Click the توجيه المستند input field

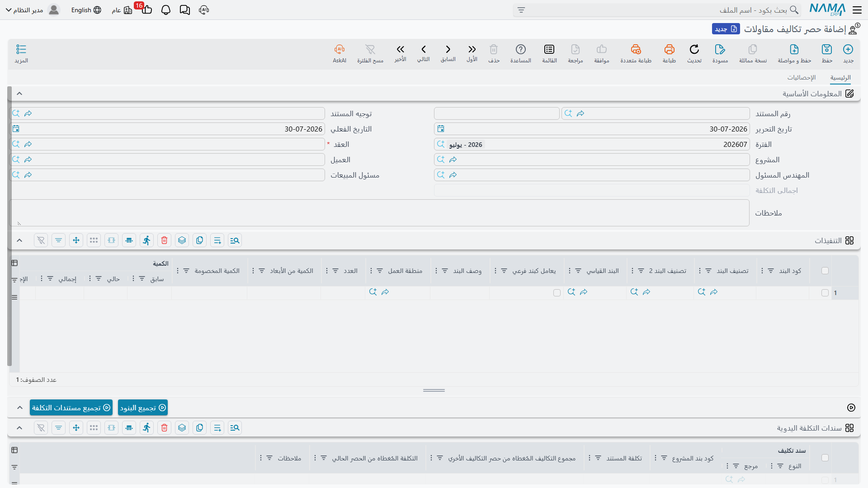click(x=167, y=113)
